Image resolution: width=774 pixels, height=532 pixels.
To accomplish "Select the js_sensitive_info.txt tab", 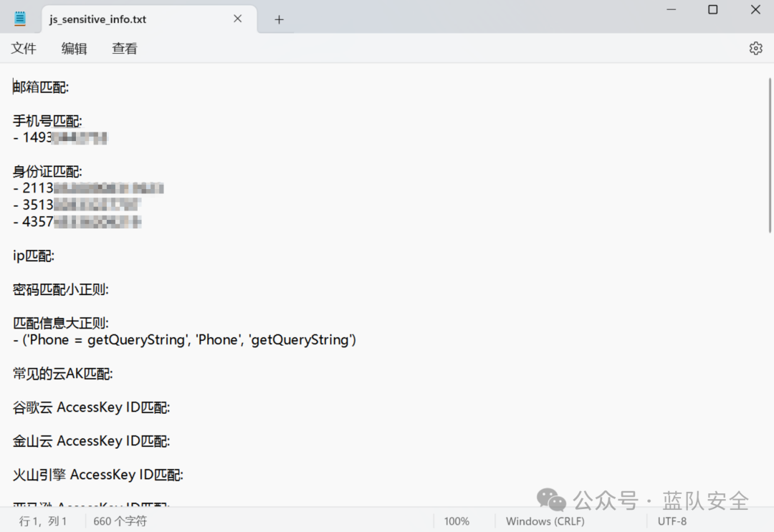I will (x=150, y=19).
